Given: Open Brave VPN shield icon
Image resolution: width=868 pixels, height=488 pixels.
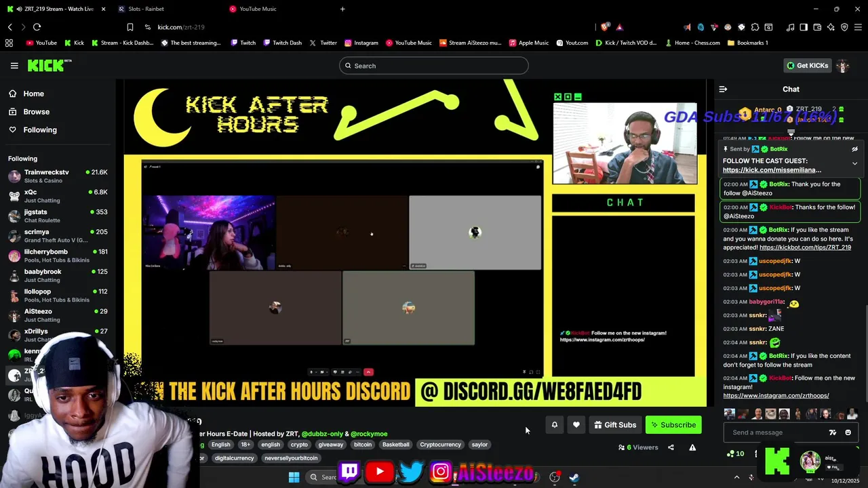Looking at the screenshot, I should click(x=844, y=27).
